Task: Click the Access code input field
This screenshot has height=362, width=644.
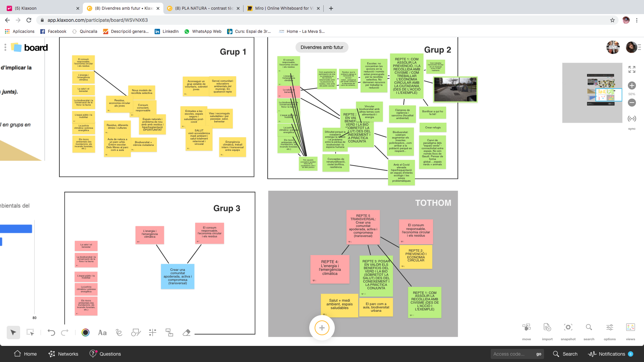Action: click(512, 354)
